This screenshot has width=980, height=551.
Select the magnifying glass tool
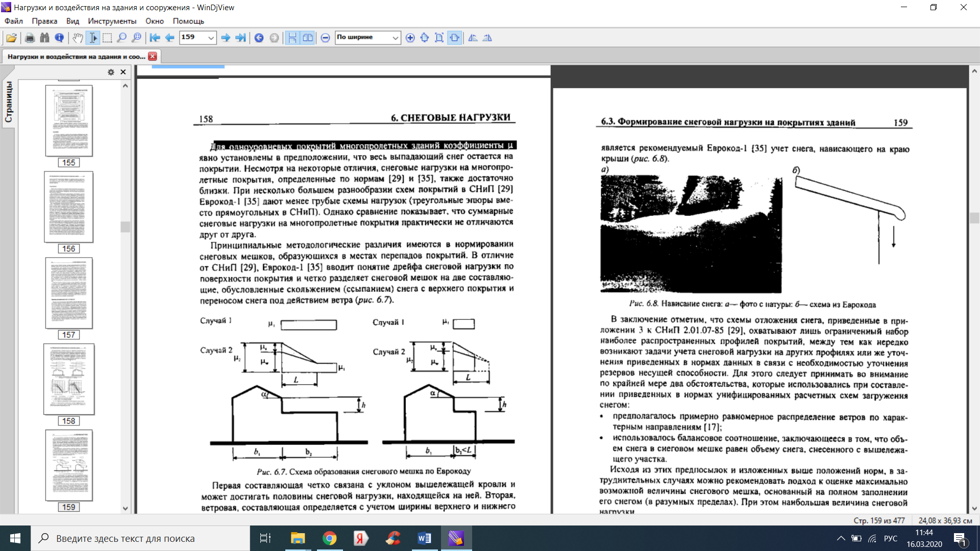point(121,38)
